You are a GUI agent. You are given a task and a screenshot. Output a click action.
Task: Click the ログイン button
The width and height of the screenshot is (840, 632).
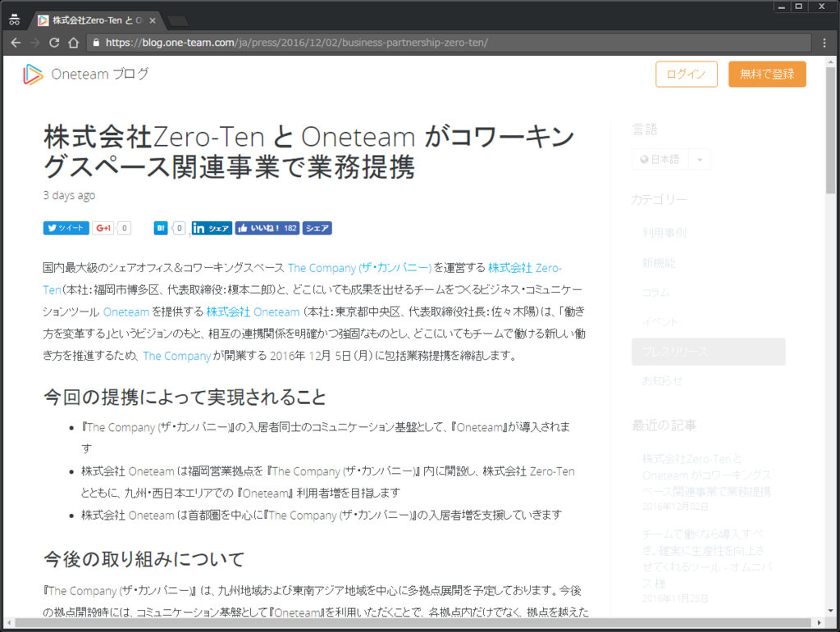(687, 75)
